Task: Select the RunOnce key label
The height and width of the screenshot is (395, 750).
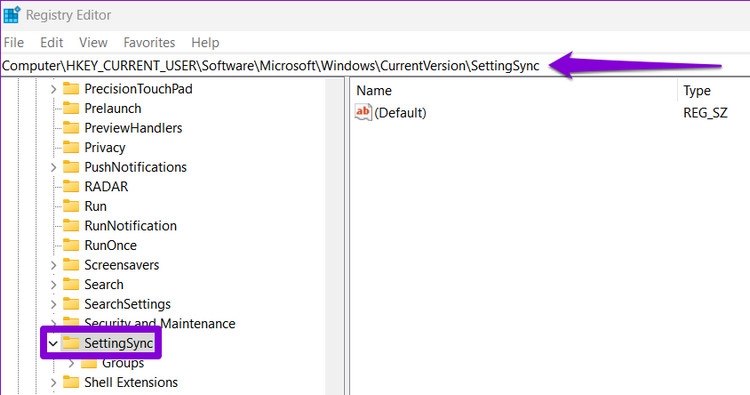Action: (x=110, y=245)
